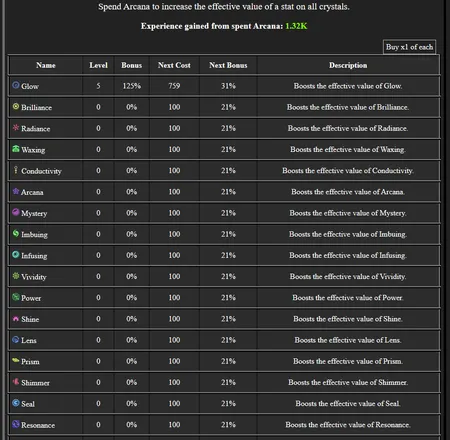Click the teal Infusing icon

click(16, 254)
